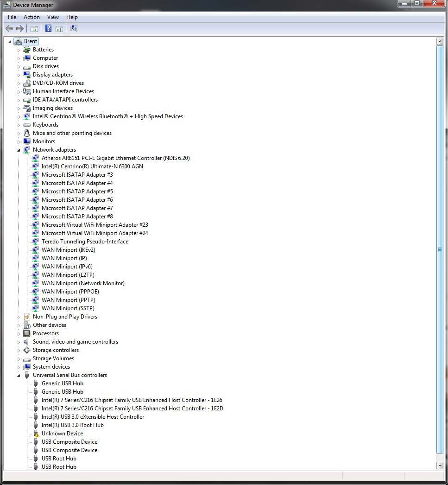
Task: Click the vertical scrollbar thumb
Action: tap(440, 249)
